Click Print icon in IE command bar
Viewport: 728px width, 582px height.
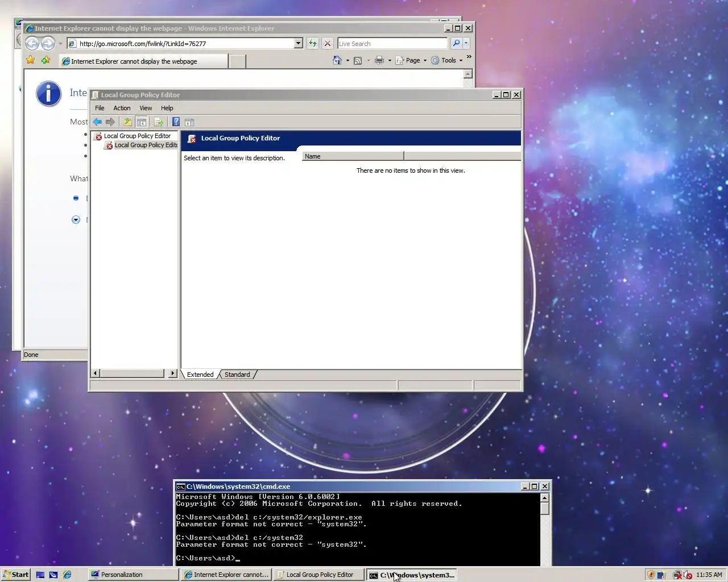[379, 60]
